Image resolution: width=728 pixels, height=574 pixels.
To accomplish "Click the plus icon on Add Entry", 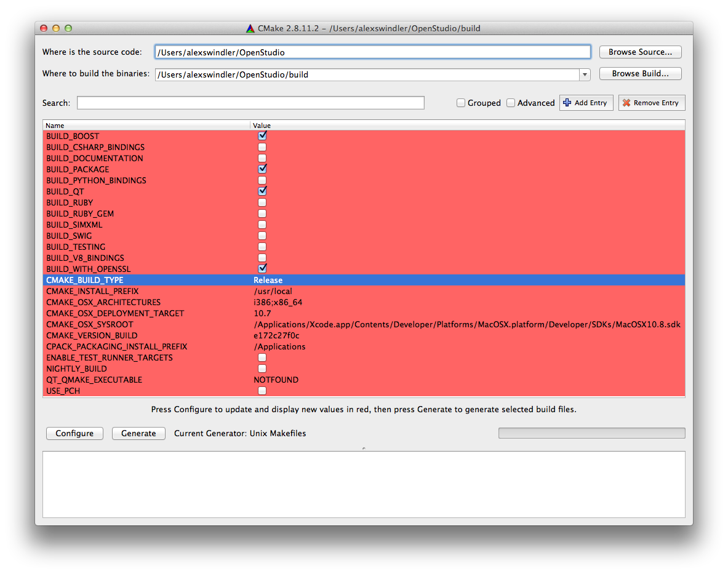I will click(567, 103).
